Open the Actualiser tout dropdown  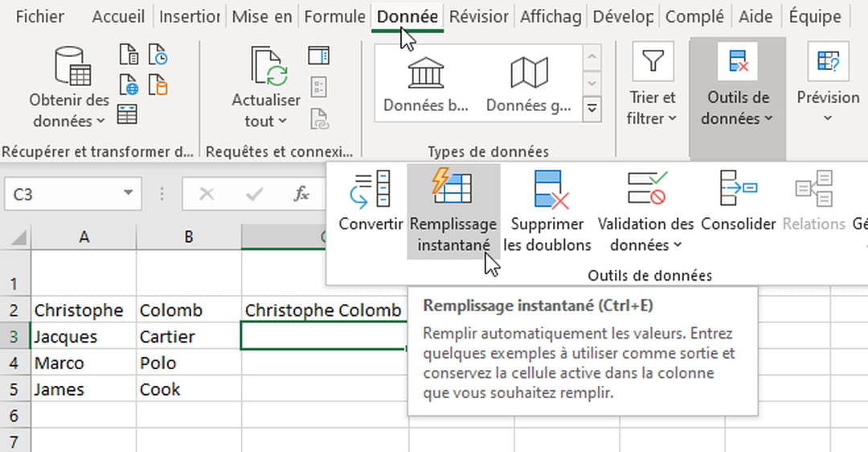point(266,111)
